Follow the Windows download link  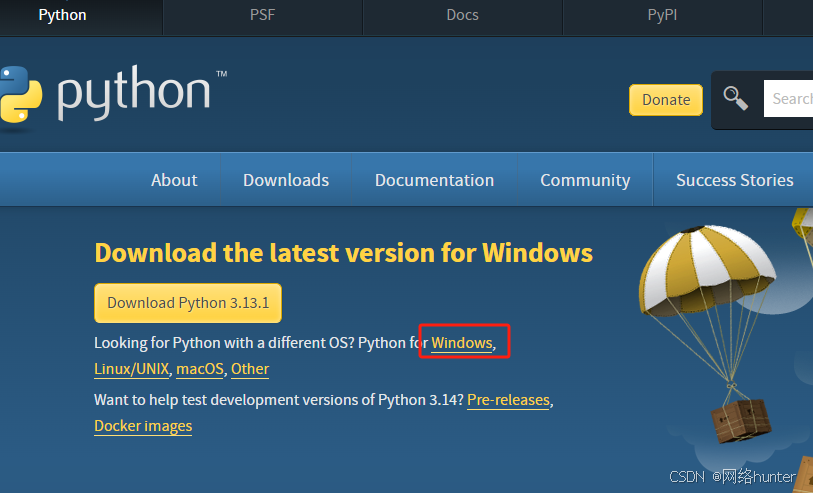tap(461, 343)
